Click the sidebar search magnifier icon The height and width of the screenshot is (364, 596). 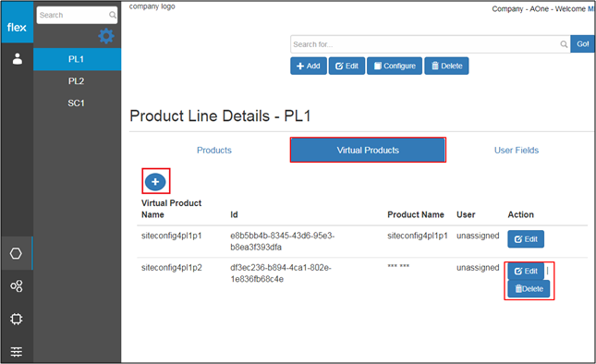tap(112, 15)
